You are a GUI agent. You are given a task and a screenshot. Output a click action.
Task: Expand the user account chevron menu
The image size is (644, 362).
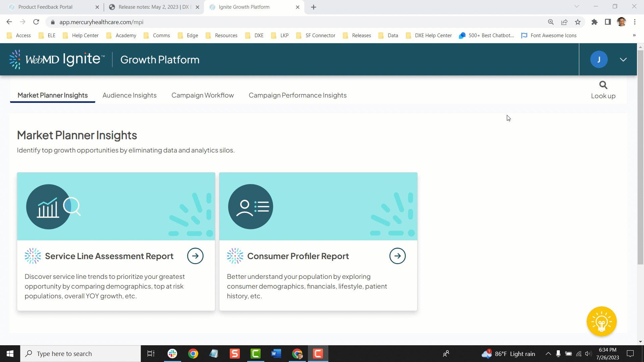click(x=623, y=60)
